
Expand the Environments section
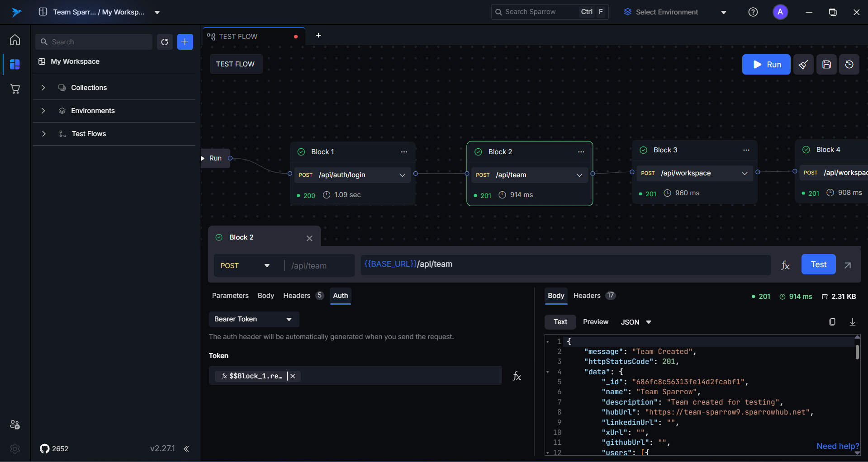coord(43,111)
